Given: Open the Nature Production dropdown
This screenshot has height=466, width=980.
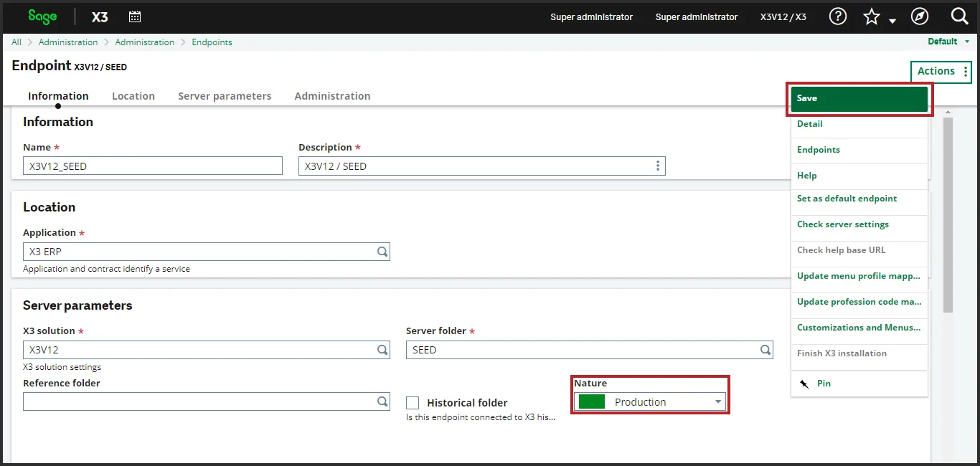Looking at the screenshot, I should (651, 402).
